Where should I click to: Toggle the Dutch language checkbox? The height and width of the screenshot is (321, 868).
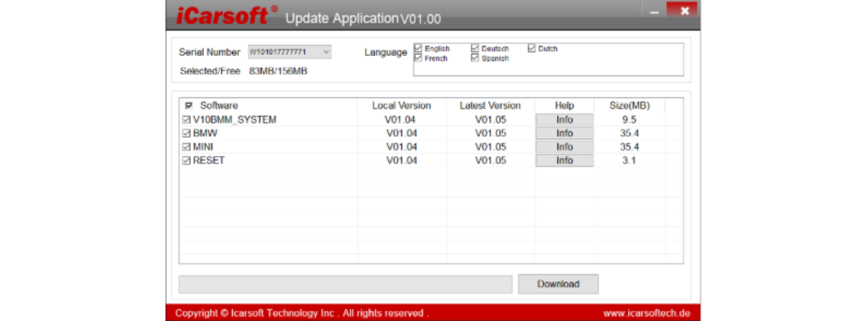[532, 48]
